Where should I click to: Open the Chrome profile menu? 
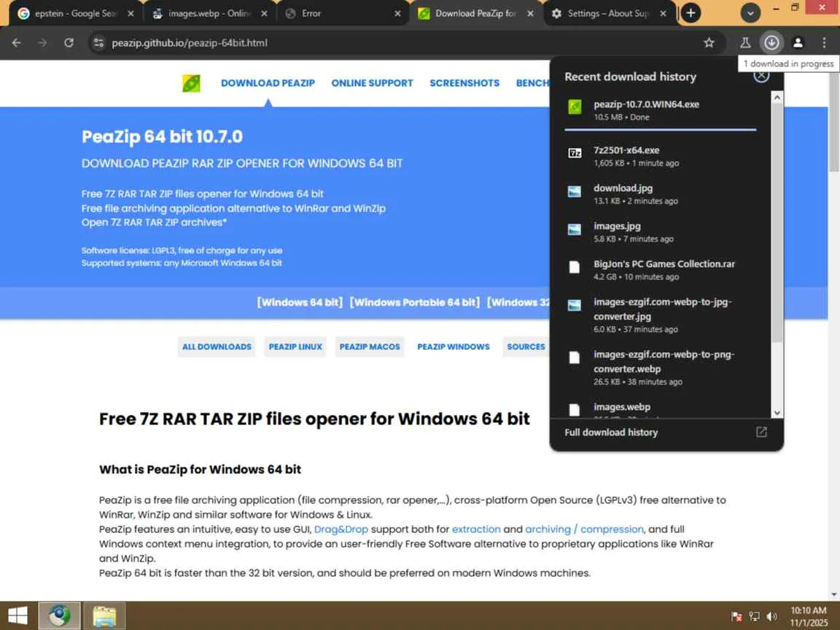[x=798, y=43]
